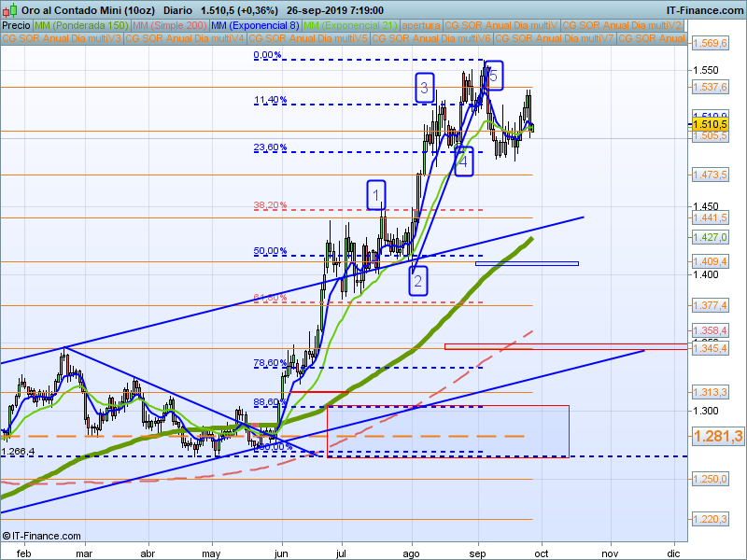Viewport: 747px width, 560px height.
Task: Open the CG SOR Anual Dia multiV3 label
Action: coord(62,38)
